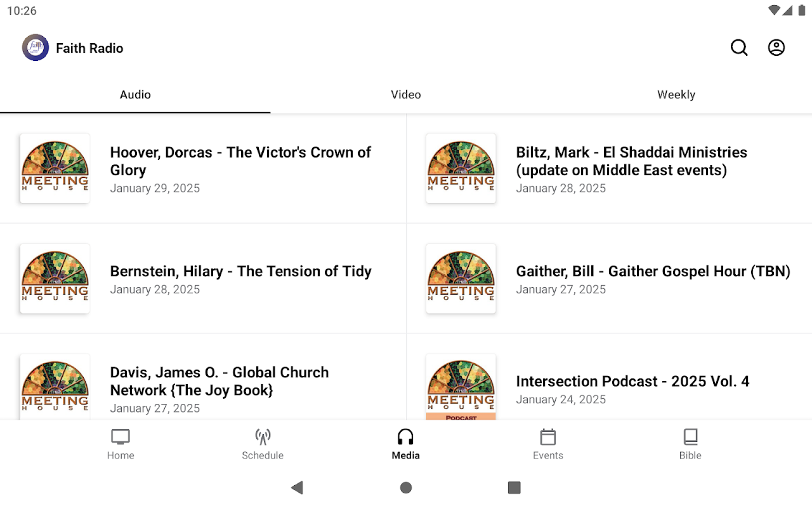Click the Faith Radio title text

click(x=89, y=48)
